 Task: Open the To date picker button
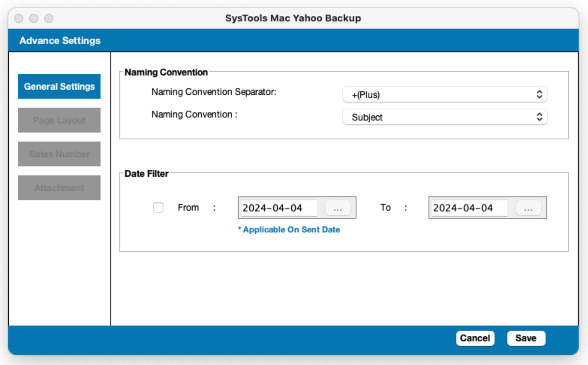tap(528, 208)
